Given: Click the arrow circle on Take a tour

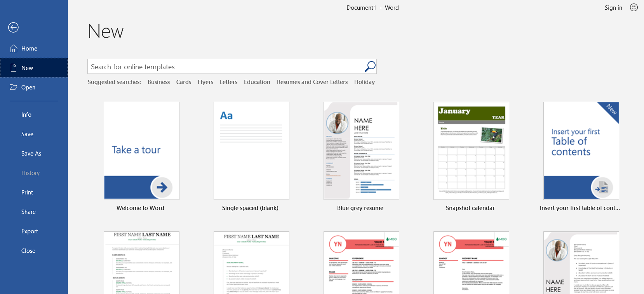Looking at the screenshot, I should click(x=162, y=187).
